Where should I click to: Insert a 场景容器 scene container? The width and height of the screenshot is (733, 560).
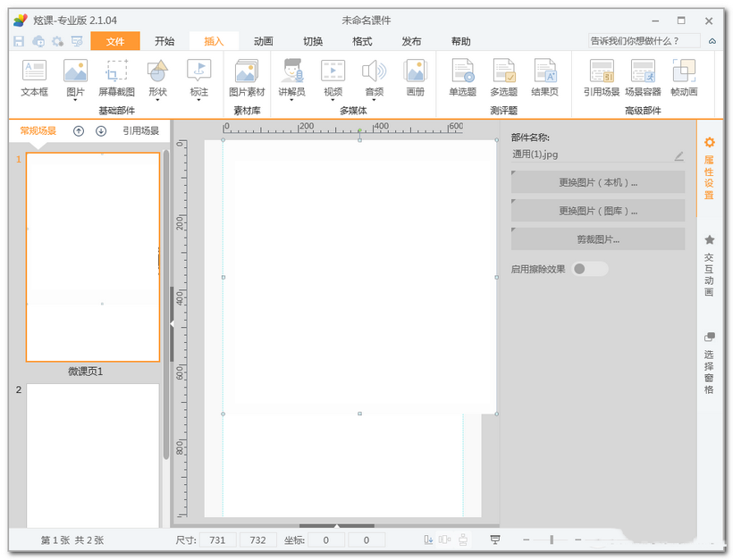(643, 79)
